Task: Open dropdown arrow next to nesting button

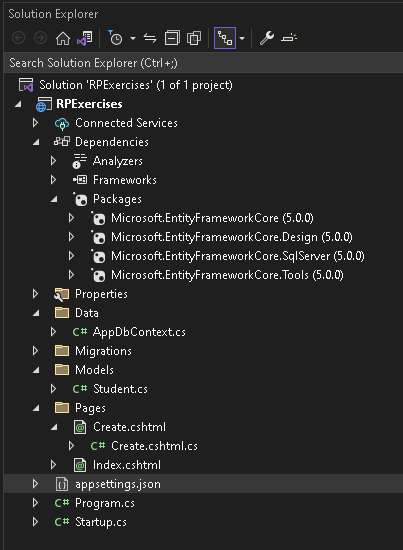Action: click(242, 38)
